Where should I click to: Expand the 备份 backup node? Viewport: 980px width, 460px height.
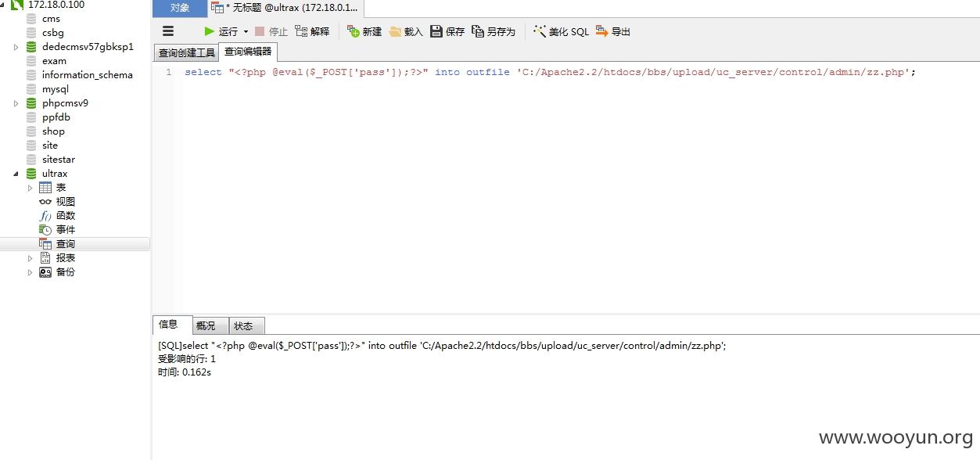tap(31, 272)
